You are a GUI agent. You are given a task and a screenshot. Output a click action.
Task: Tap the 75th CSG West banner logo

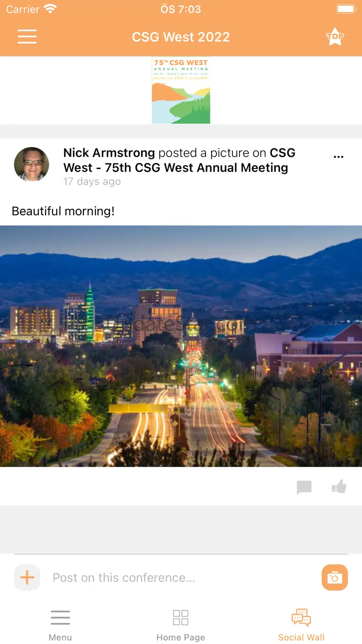pos(181,90)
